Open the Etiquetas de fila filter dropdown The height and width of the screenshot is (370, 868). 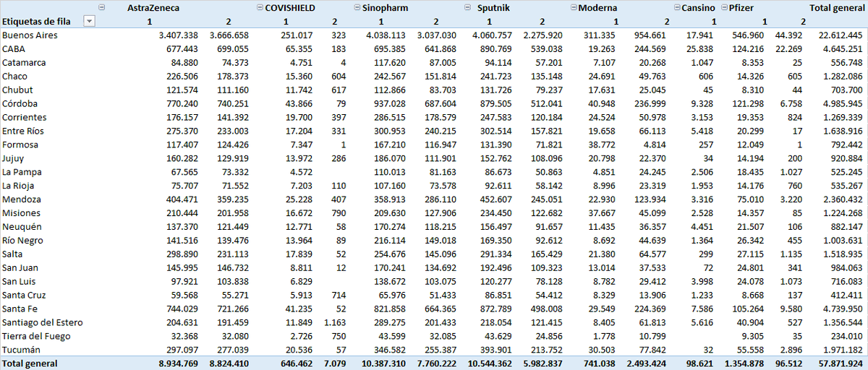click(x=90, y=21)
